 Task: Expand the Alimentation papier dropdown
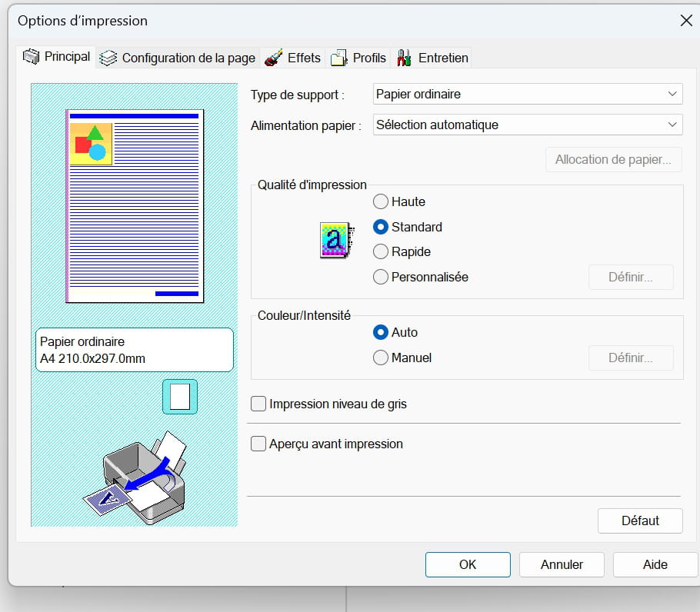(x=527, y=125)
